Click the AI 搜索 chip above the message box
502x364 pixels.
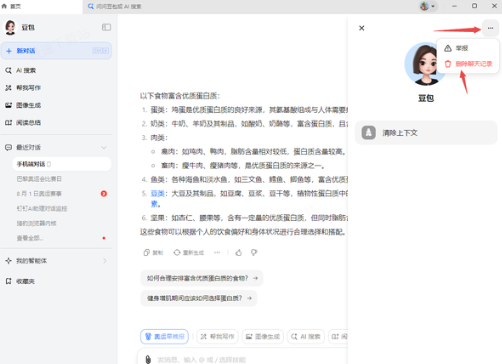(306, 337)
